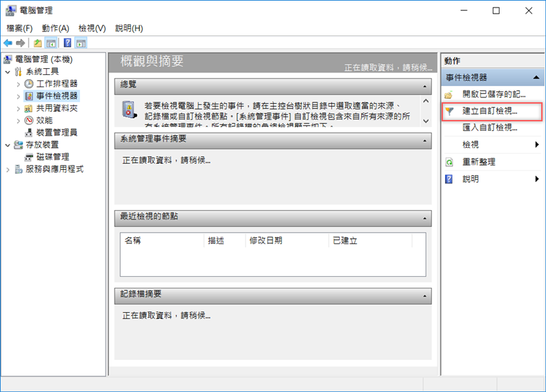Collapse the 系統工具 tree node

(8, 72)
